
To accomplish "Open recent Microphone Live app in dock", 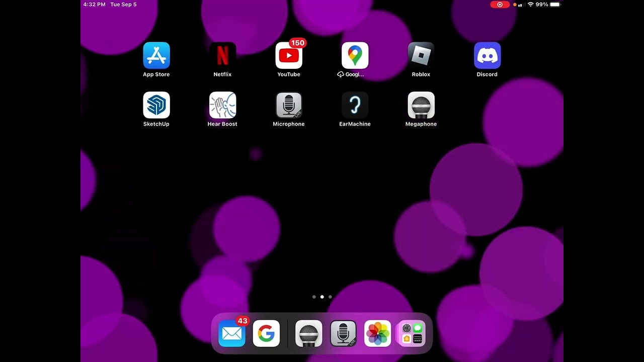I will click(343, 333).
